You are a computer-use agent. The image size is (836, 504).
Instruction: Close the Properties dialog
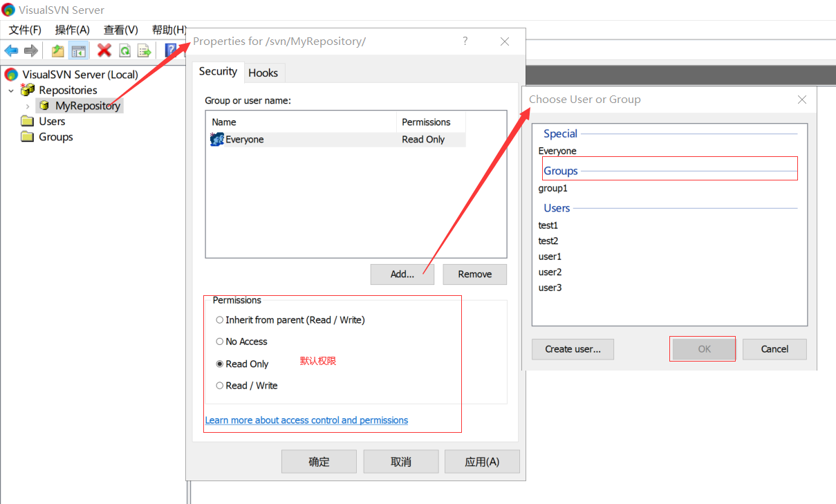tap(505, 41)
